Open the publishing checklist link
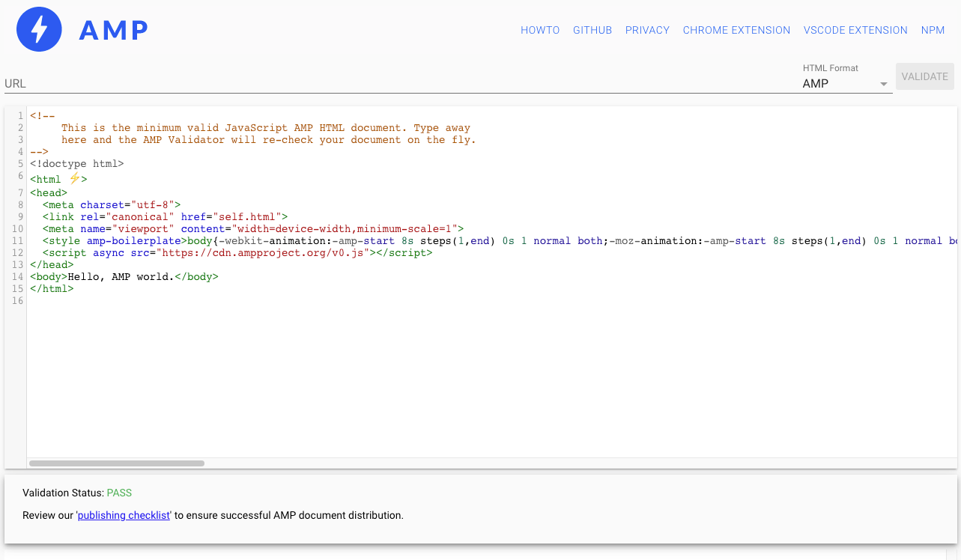961x560 pixels. [124, 515]
